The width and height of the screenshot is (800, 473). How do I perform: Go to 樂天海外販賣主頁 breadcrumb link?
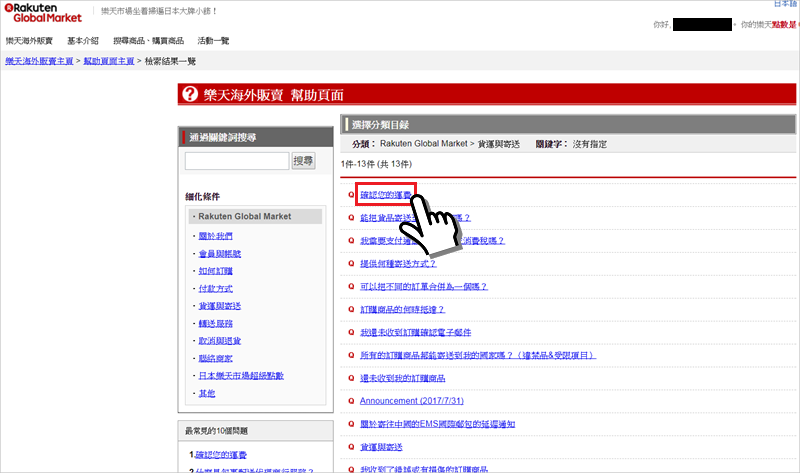tap(39, 61)
